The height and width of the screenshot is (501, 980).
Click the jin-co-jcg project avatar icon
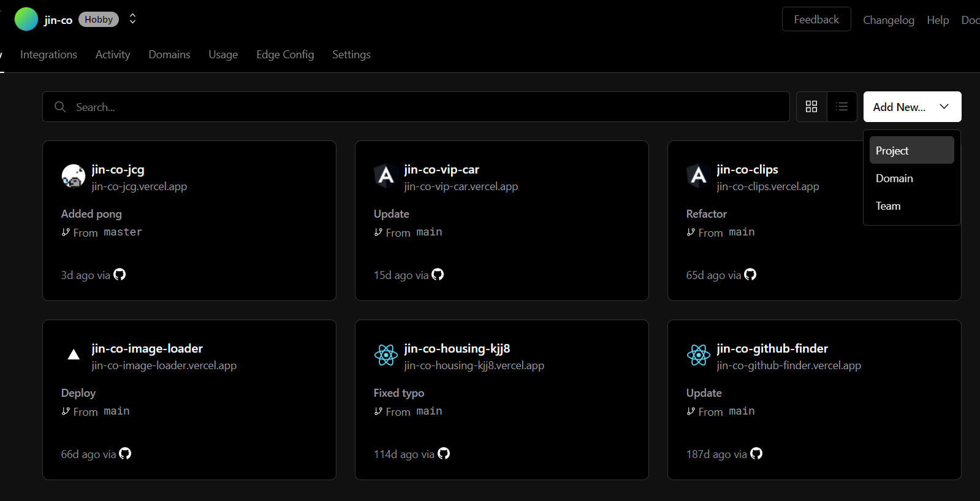coord(74,176)
